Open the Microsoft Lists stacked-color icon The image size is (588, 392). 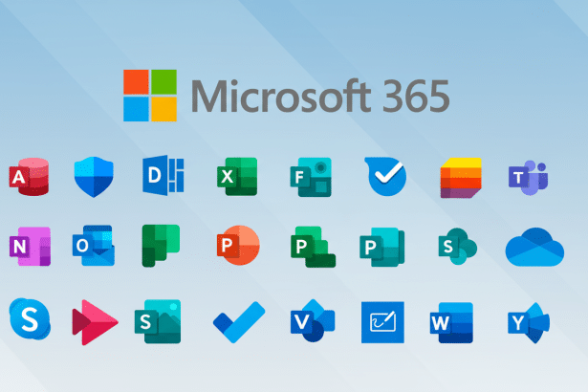pyautogui.click(x=461, y=178)
